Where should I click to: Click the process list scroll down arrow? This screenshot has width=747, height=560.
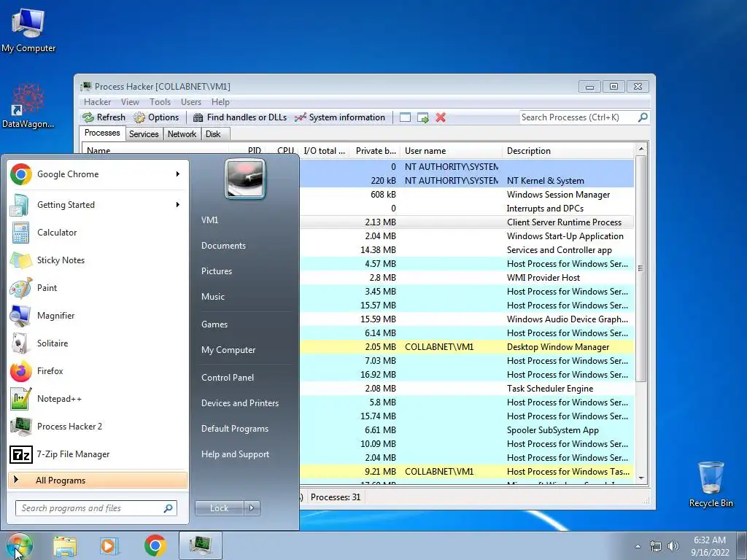pyautogui.click(x=640, y=478)
